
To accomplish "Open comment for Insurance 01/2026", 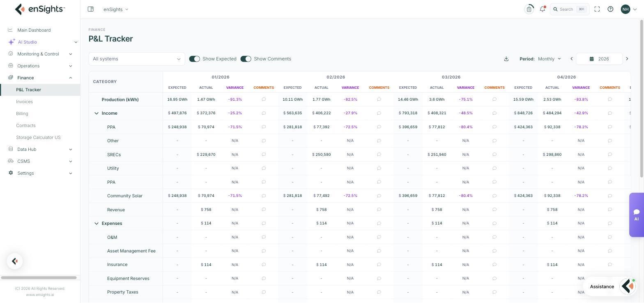I will pyautogui.click(x=264, y=264).
